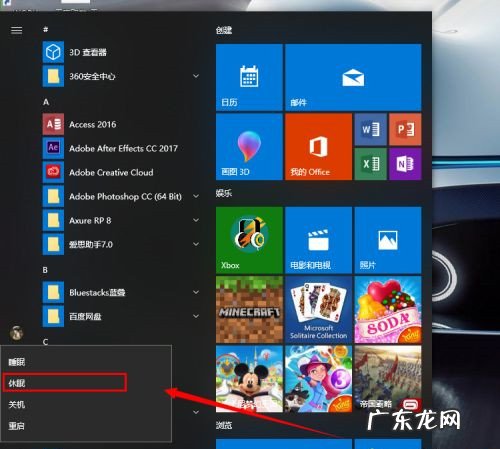Click the # section letter header
Viewport: 500px width, 449px height.
pos(46,30)
